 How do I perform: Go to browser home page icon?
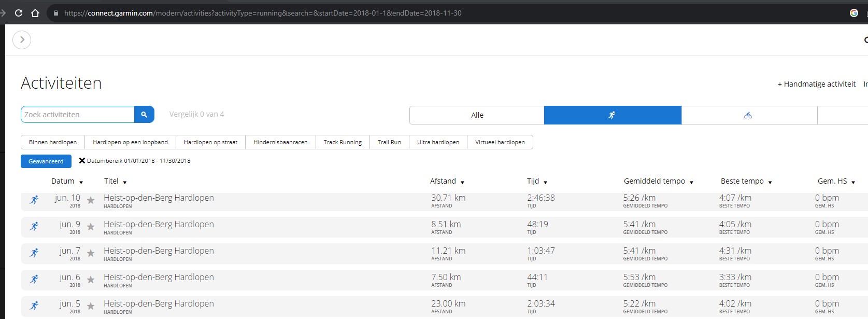35,13
